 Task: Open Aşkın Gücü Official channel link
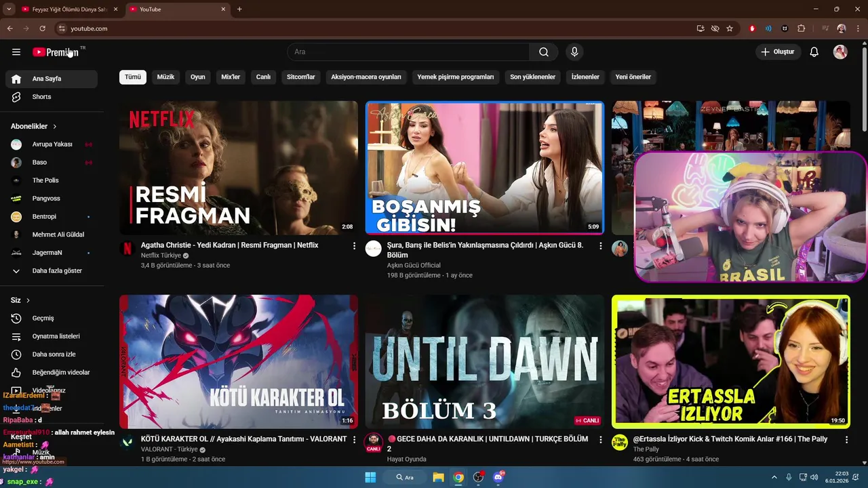[414, 266]
